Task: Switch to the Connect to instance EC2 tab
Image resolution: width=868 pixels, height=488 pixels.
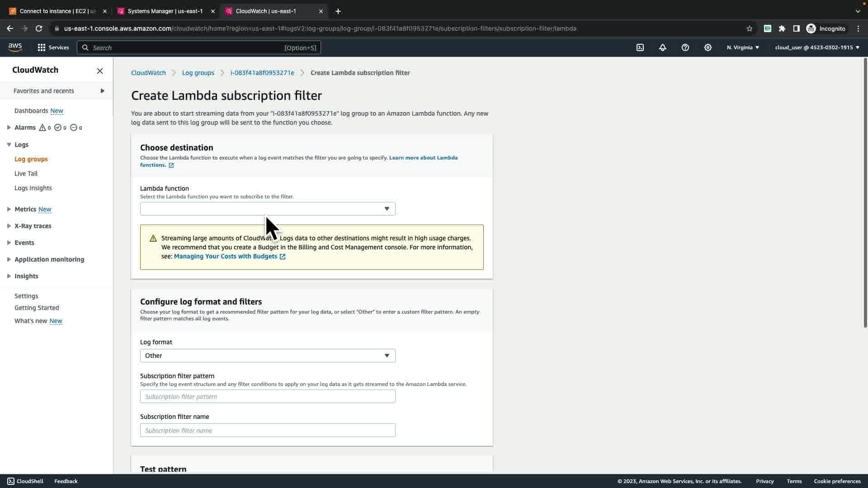Action: 57,11
